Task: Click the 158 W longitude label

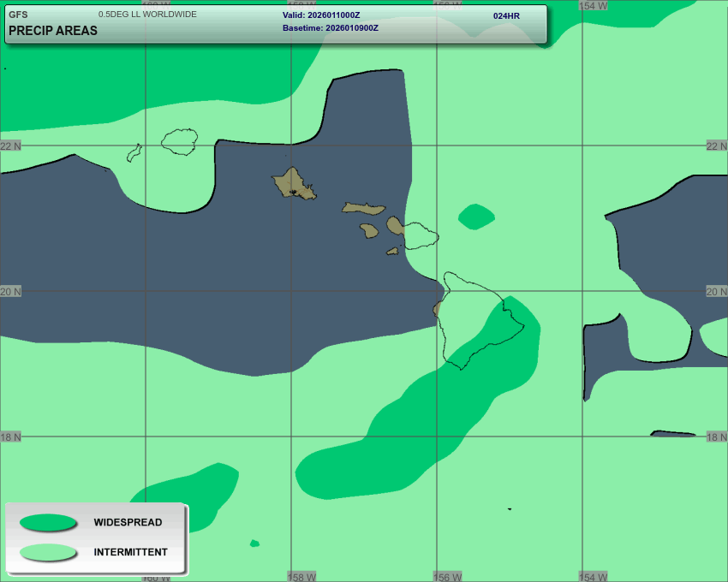Action: [x=301, y=577]
